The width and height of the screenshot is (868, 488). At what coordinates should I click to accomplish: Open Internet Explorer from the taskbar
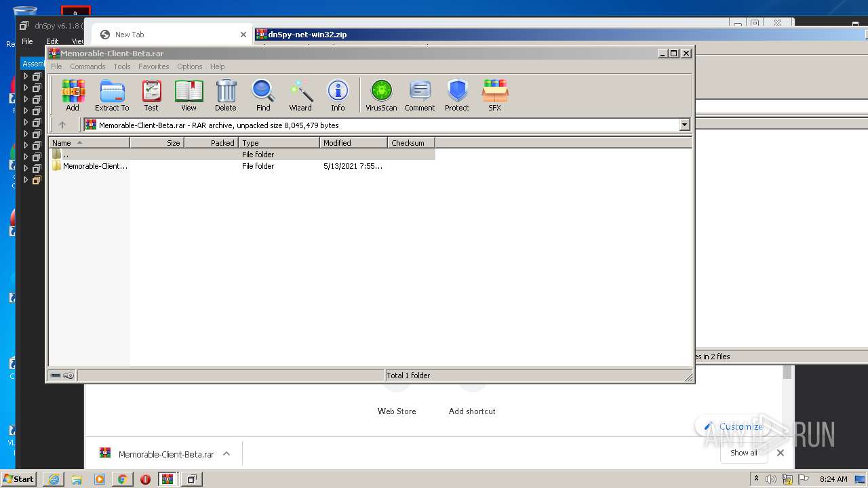coord(54,479)
